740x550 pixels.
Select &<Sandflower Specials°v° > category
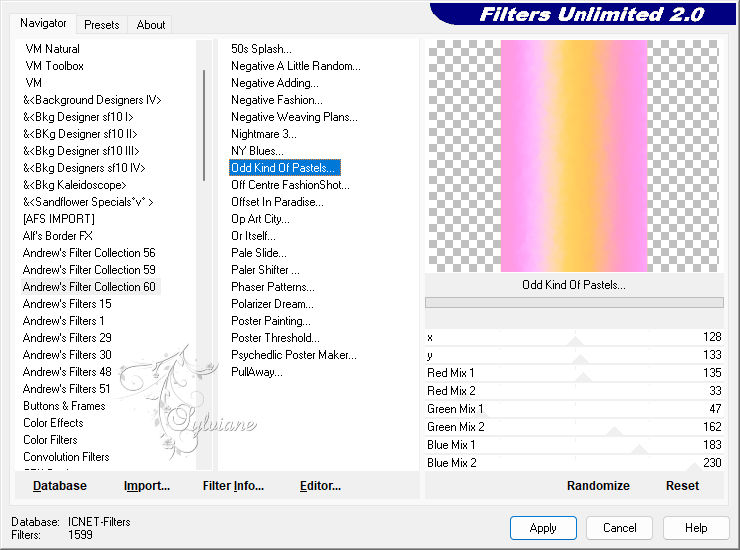(88, 202)
